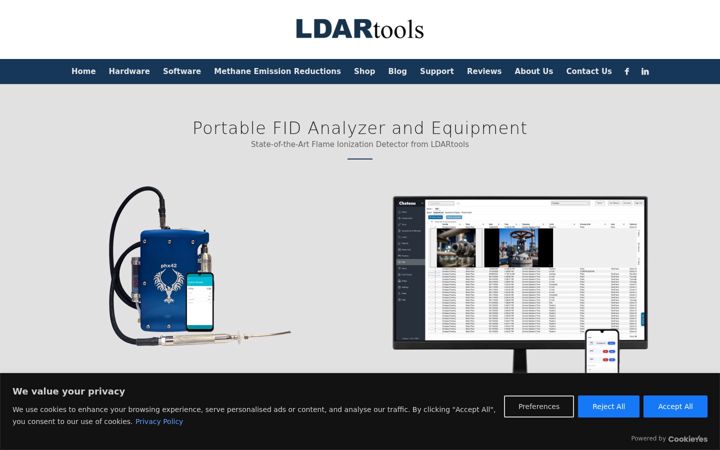Click 'Portable FID Analyzer and Equipment' heading
Screen dimensions: 720x450
pyautogui.click(x=360, y=128)
